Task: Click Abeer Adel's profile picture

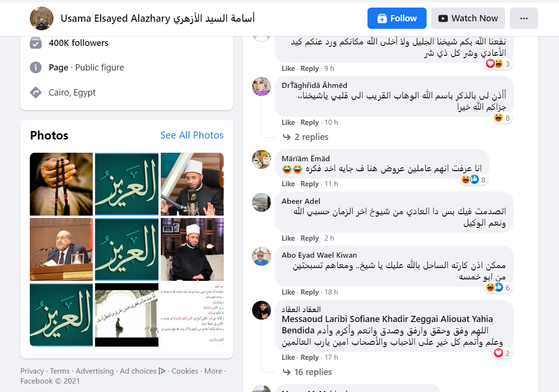Action: 262,202
